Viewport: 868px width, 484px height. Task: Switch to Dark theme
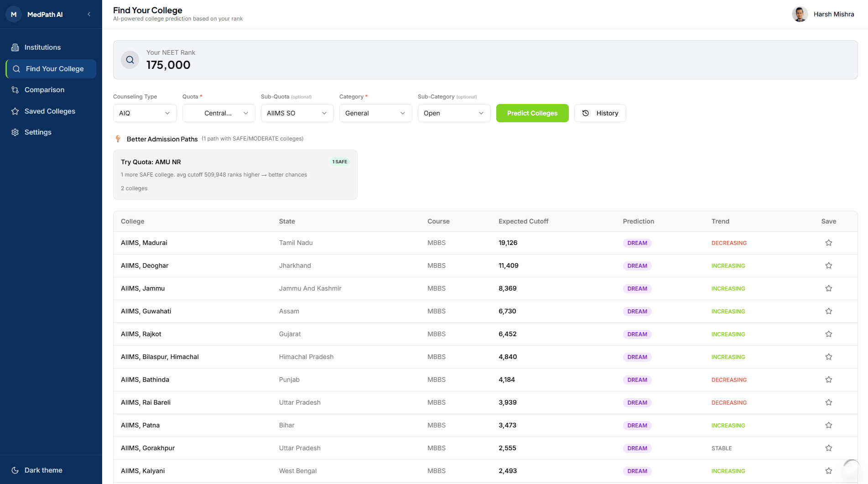pos(43,470)
